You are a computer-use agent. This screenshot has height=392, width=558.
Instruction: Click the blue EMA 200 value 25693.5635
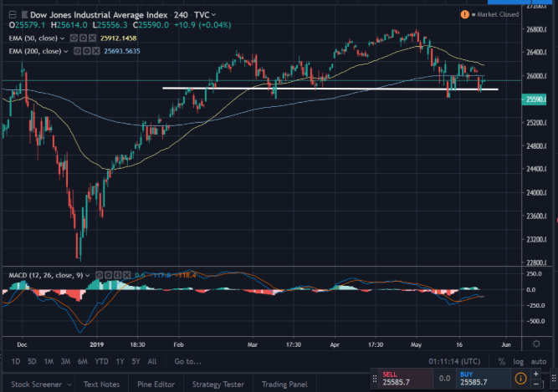[x=122, y=51]
